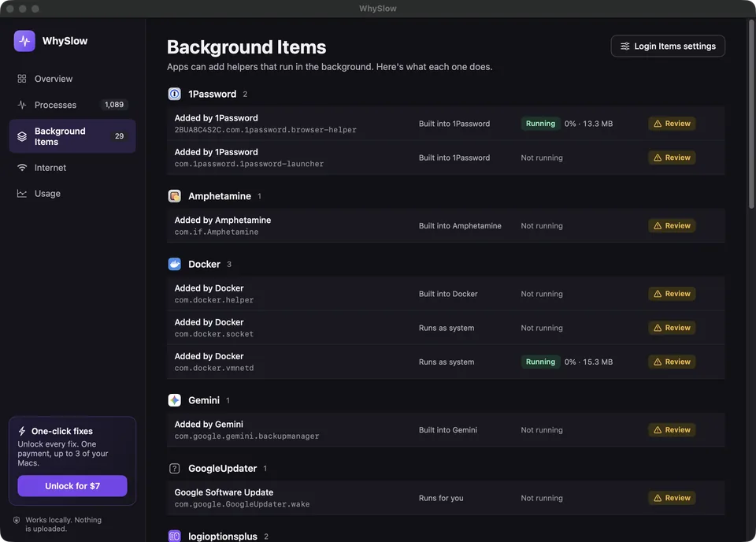Review the com.docker.helper item
Image resolution: width=756 pixels, height=542 pixels.
pyautogui.click(x=672, y=294)
